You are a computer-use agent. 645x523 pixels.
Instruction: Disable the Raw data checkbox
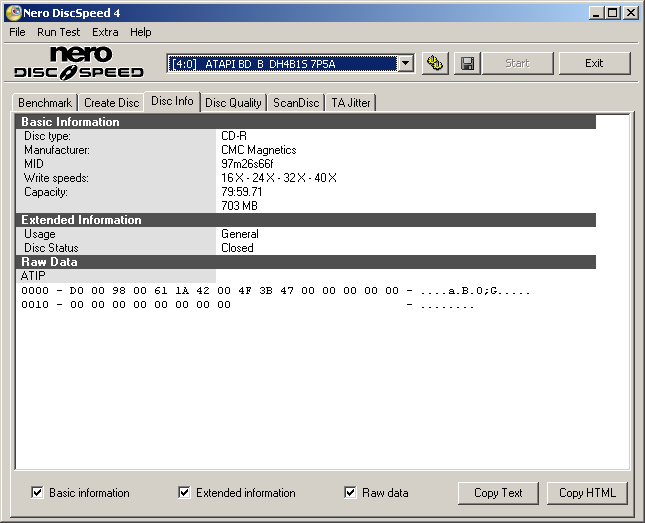[x=350, y=493]
